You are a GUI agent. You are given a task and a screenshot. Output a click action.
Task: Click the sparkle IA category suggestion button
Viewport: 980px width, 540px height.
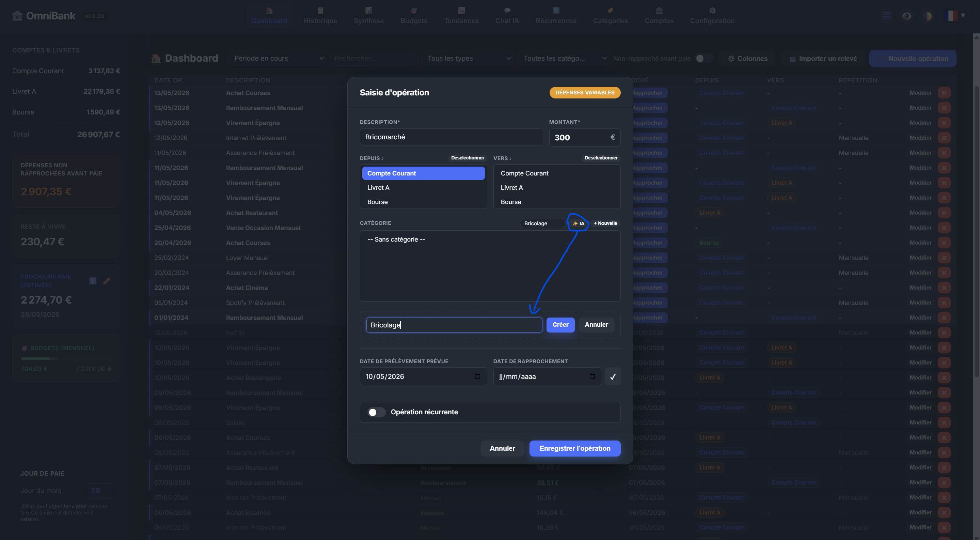tap(578, 223)
